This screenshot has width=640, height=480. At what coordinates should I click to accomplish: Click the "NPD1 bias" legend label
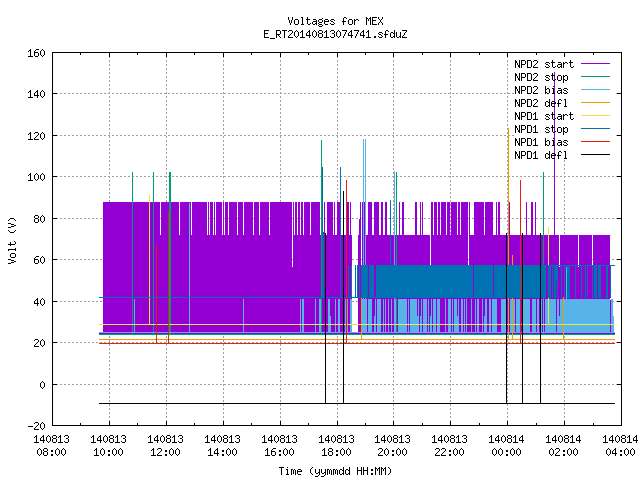tap(541, 142)
